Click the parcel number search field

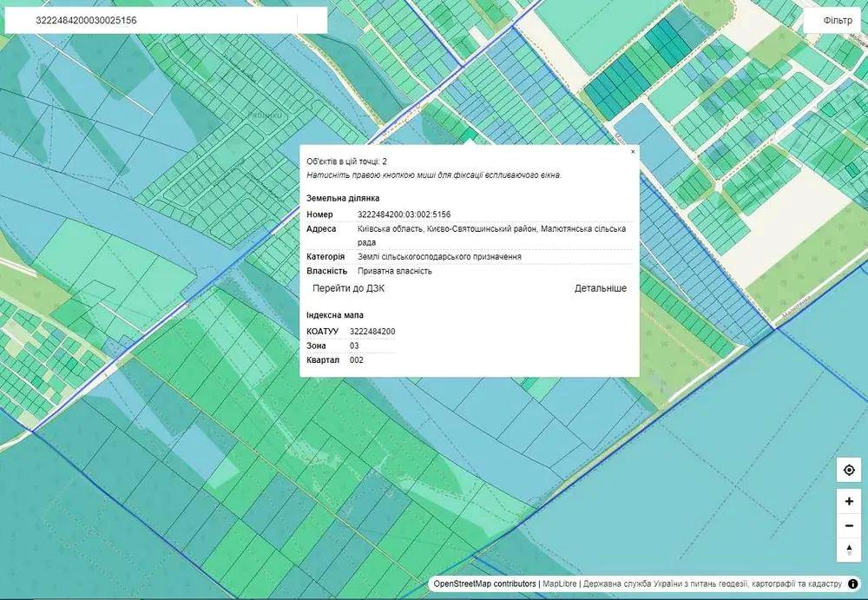pos(165,20)
